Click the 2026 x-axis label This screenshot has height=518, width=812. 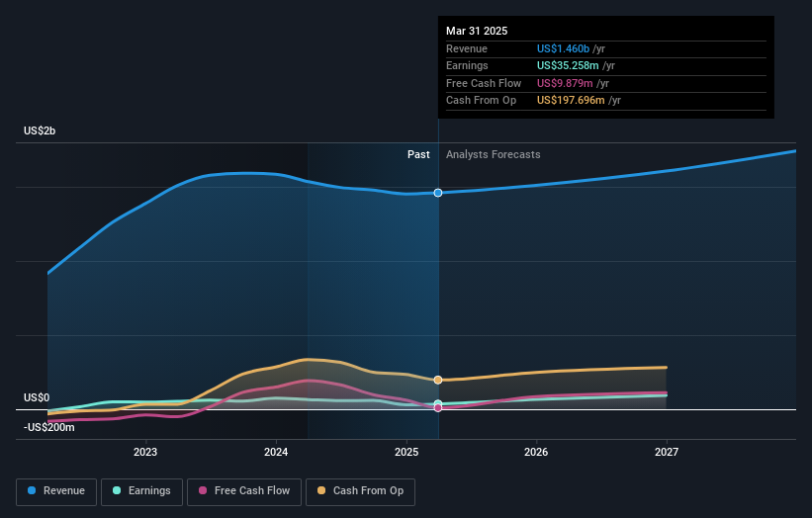[536, 453]
